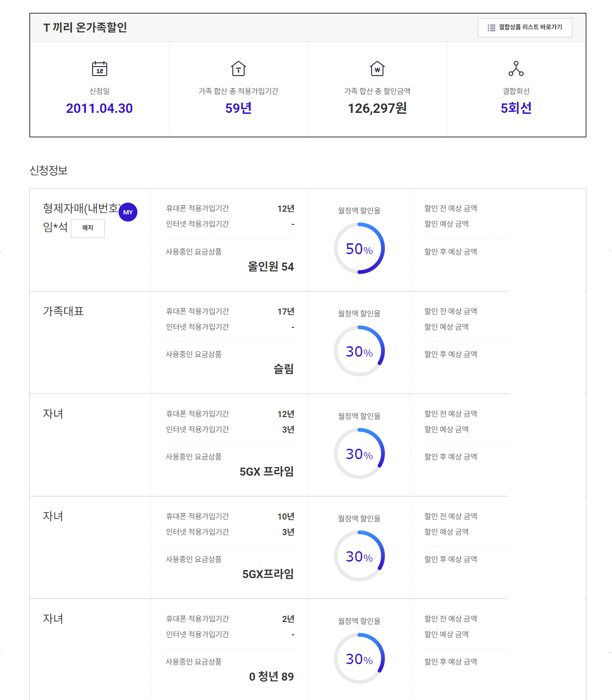612x700 pixels.
Task: Click the house T icon for 가입기간
Action: tap(238, 68)
